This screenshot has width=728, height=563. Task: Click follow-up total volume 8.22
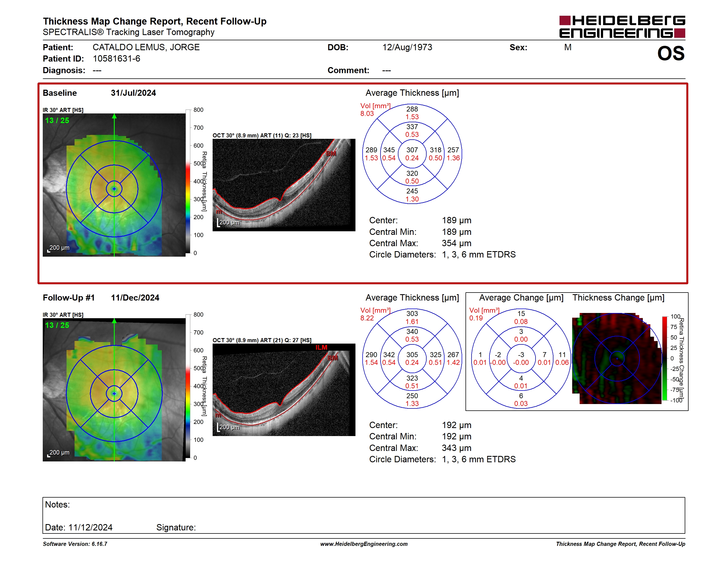[367, 318]
